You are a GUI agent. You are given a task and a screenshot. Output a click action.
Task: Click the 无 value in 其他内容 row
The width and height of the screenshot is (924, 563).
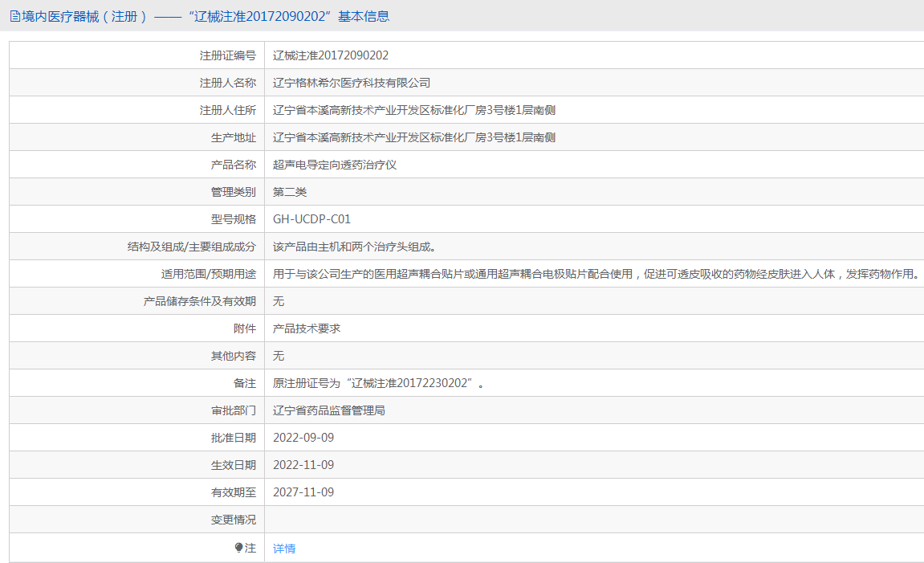(x=279, y=356)
